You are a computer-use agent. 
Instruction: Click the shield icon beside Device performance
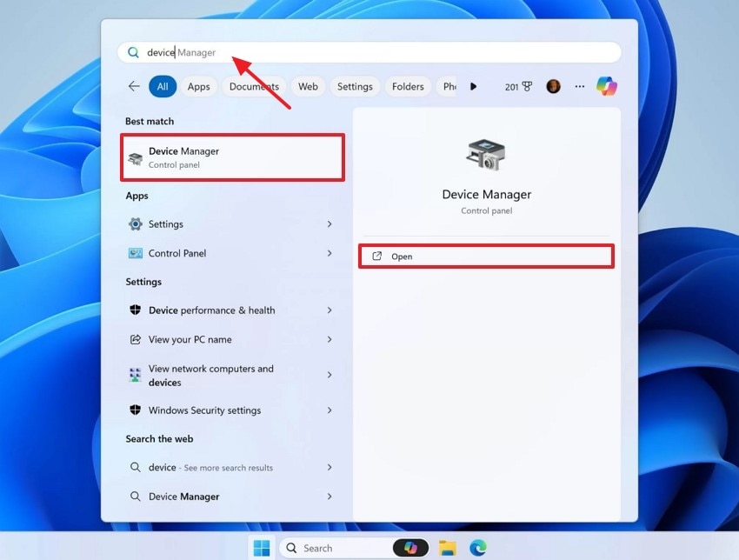(136, 310)
